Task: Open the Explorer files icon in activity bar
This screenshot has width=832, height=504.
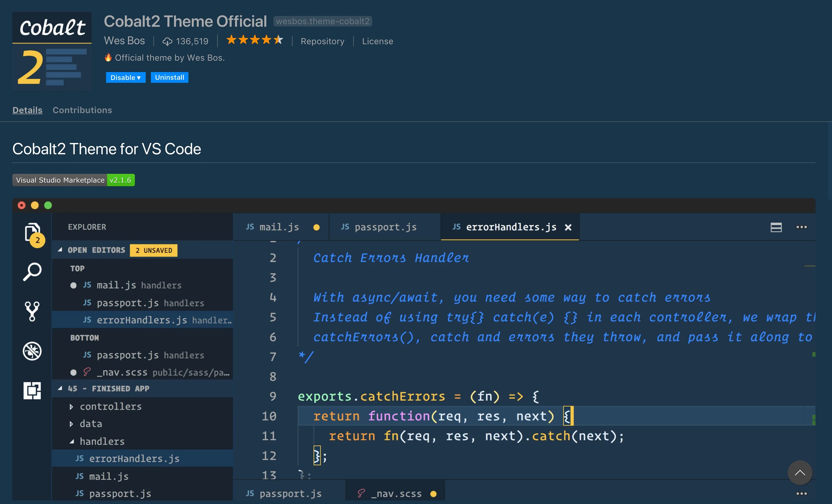Action: coord(32,232)
